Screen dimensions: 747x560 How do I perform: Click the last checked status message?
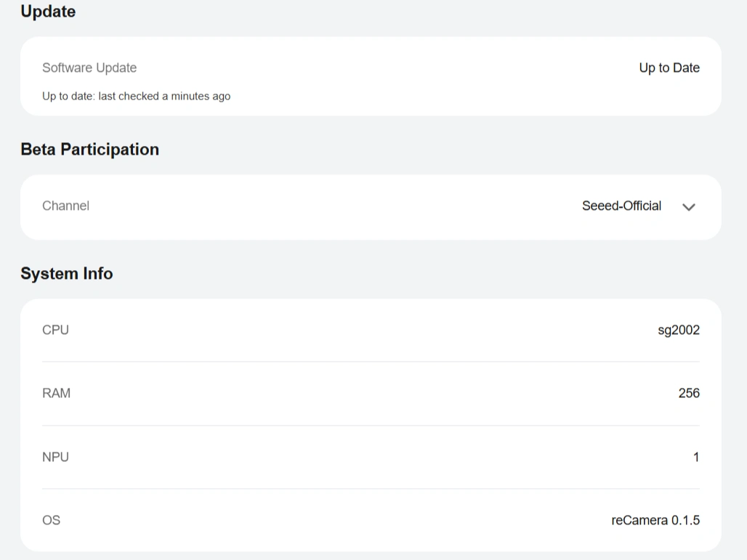tap(137, 96)
